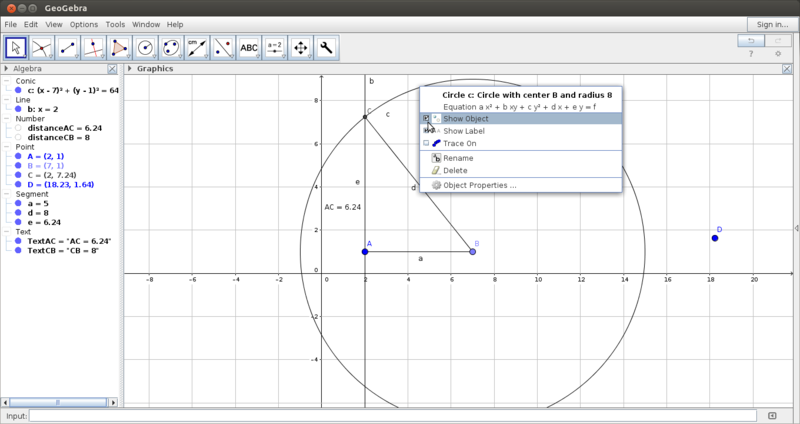This screenshot has height=424, width=800.
Task: Select the Polygon tool
Action: [x=120, y=48]
